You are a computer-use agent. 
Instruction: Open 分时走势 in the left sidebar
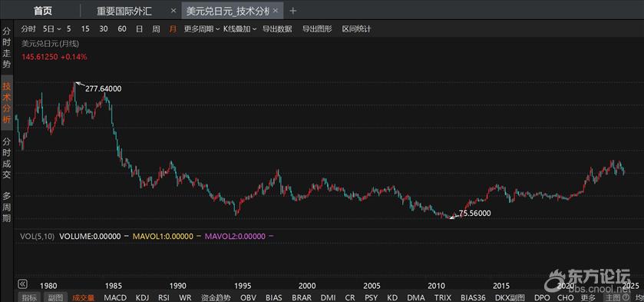tap(7, 48)
